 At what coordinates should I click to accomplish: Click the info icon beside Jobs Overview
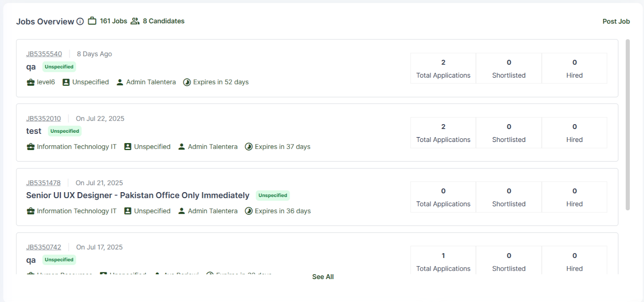80,21
